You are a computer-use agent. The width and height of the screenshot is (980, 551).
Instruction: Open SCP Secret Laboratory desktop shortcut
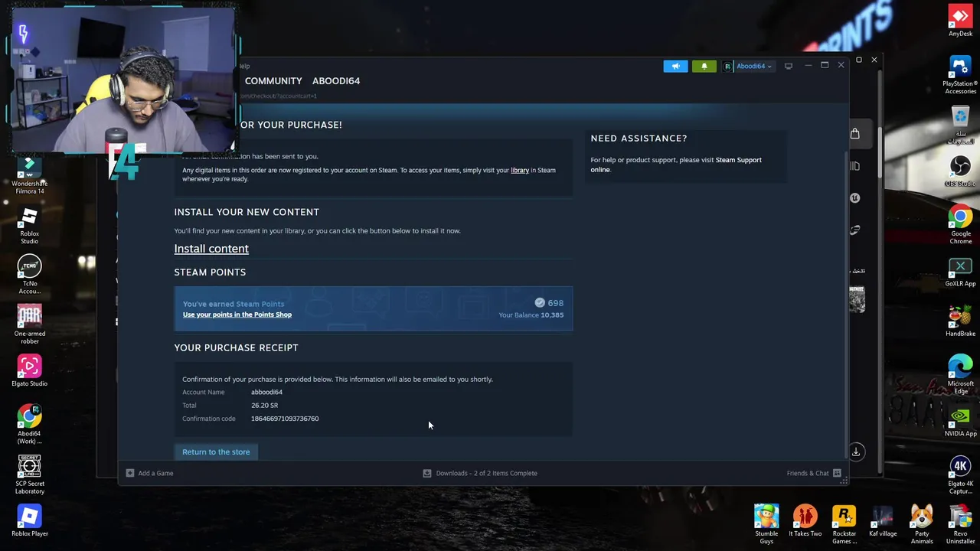coord(29,475)
